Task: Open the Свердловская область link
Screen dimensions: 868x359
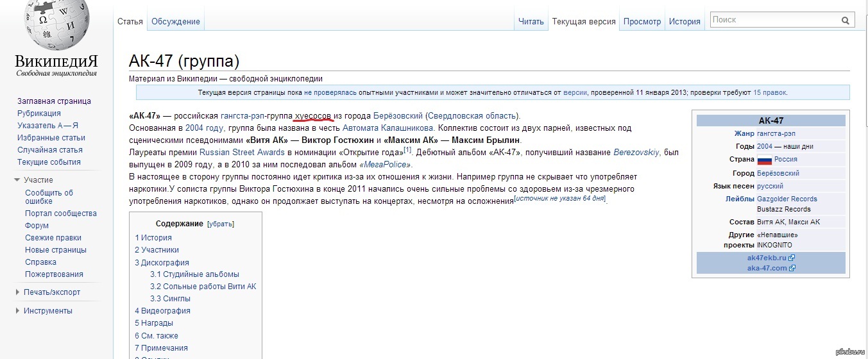Action: coord(472,116)
